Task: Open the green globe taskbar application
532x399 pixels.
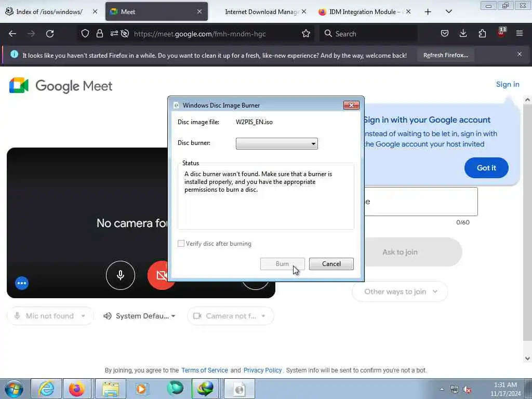Action: pos(175,389)
